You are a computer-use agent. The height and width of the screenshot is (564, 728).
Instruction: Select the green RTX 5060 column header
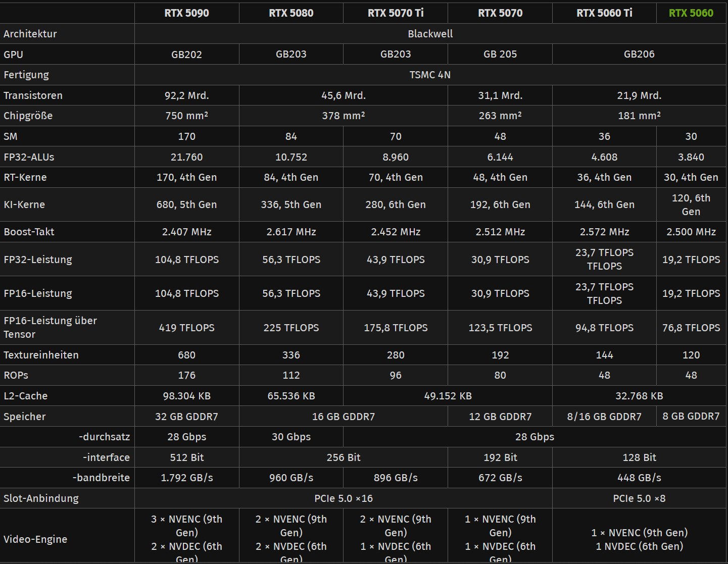[x=691, y=13]
